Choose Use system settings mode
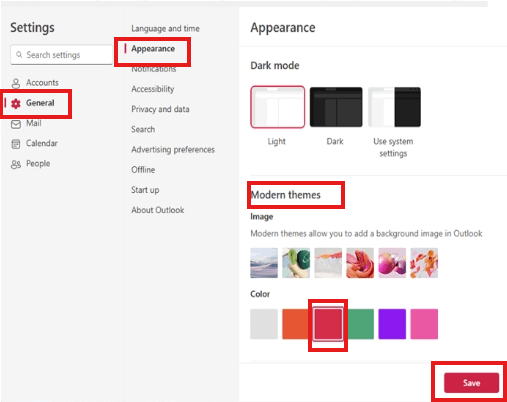Screen dimensions: 507x402 tap(394, 107)
